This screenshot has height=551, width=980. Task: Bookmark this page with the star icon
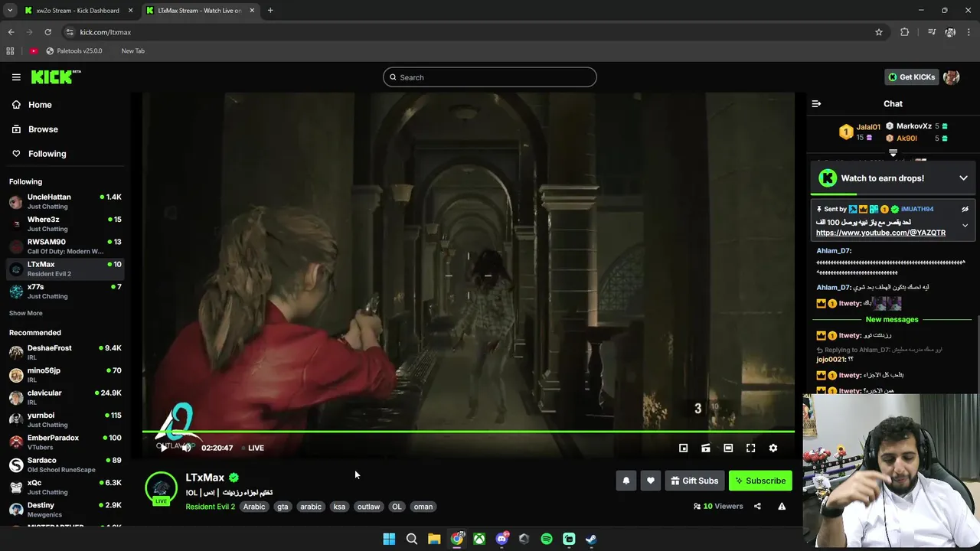pyautogui.click(x=879, y=32)
